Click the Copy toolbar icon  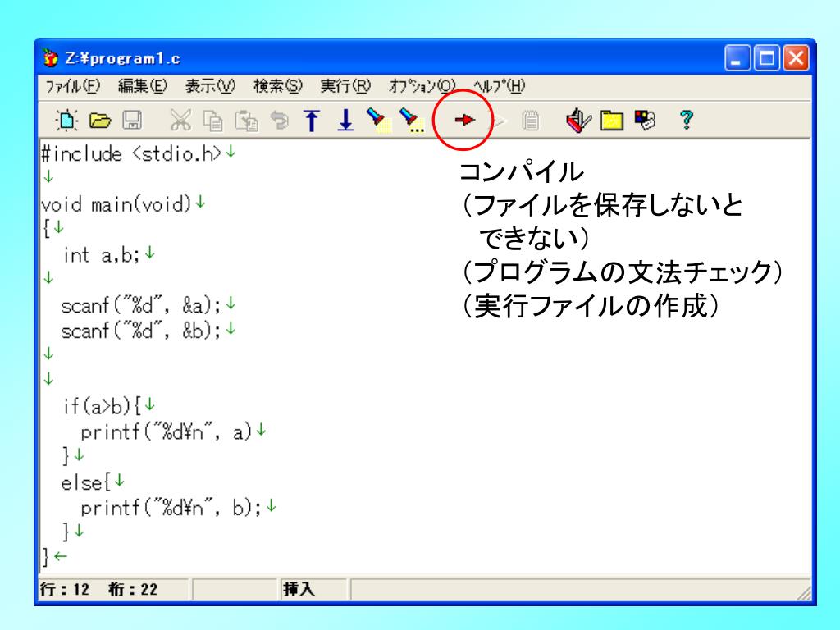(x=213, y=121)
